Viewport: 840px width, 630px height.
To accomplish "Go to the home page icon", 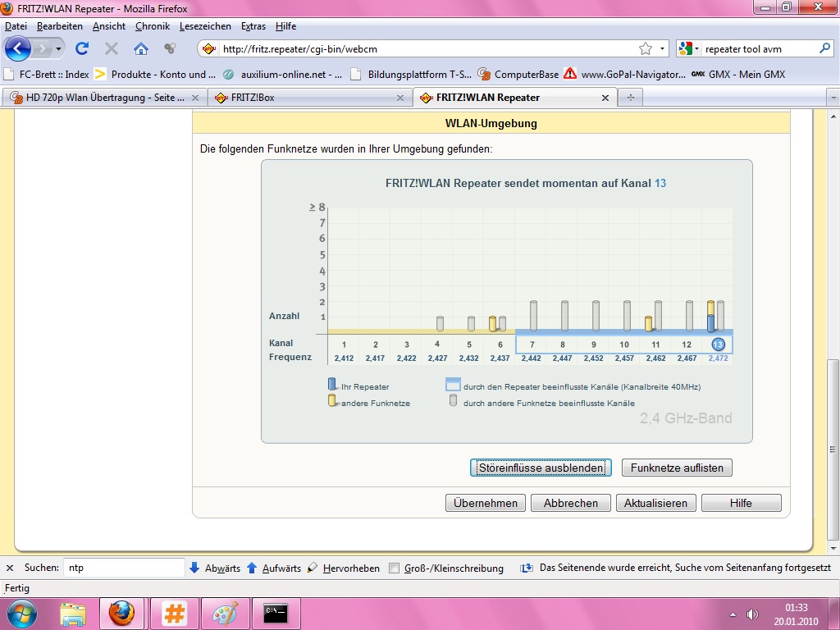I will (141, 48).
